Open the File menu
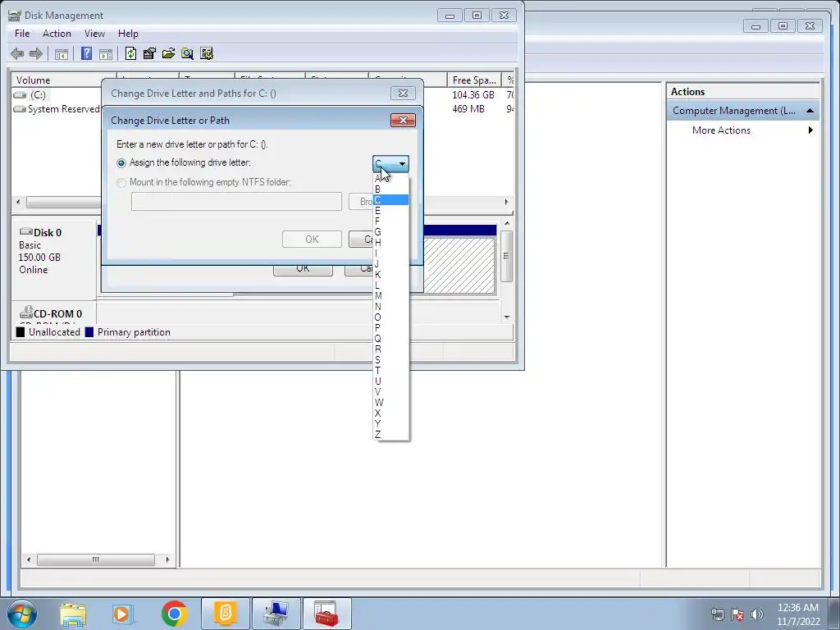 [22, 33]
